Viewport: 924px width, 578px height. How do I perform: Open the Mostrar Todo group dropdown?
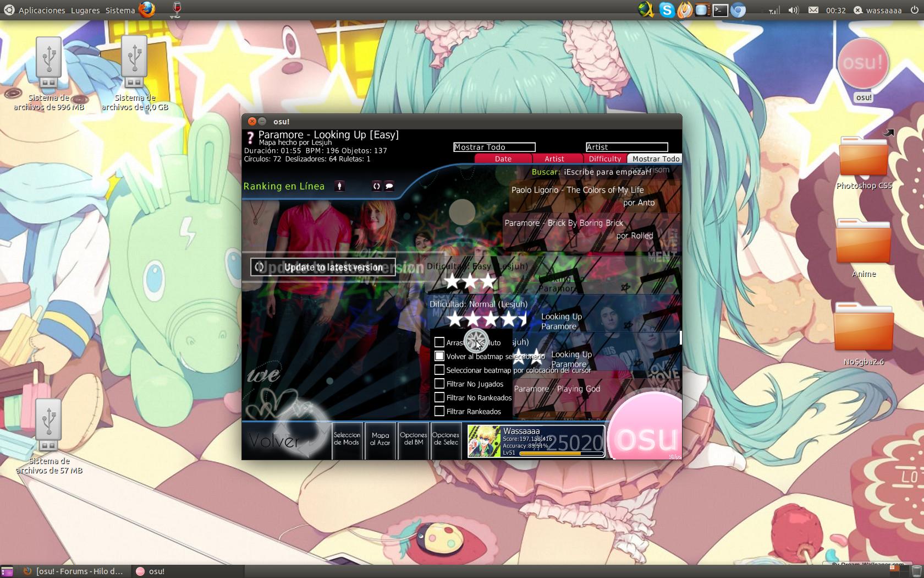[494, 147]
